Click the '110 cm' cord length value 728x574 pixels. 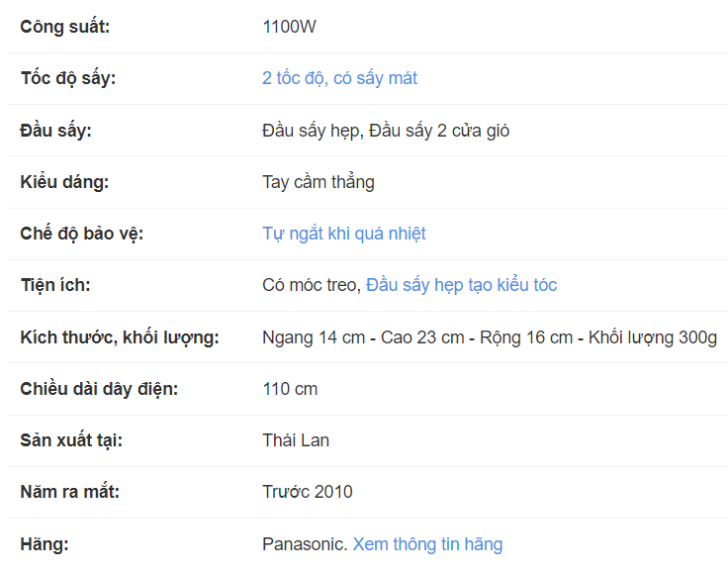[x=290, y=389]
